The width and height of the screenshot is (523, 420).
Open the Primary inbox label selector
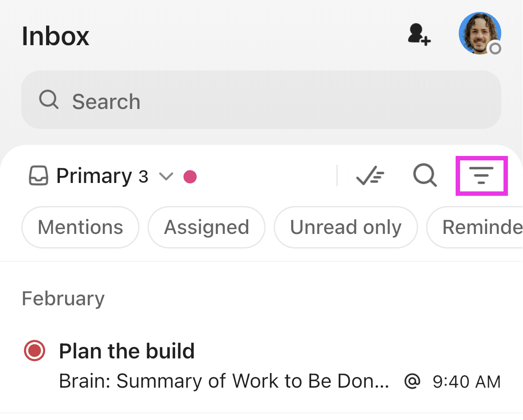click(94, 176)
